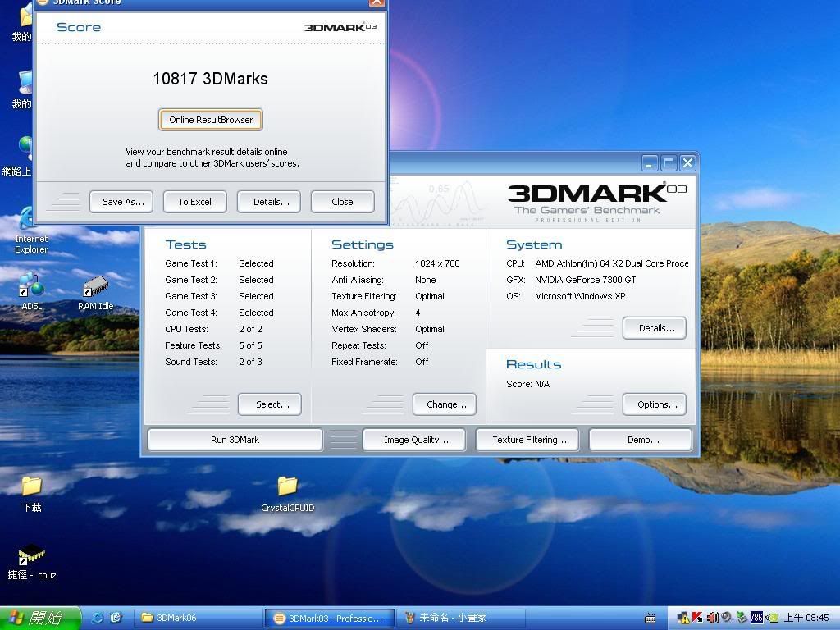Viewport: 840px width, 630px height.
Task: Close the 3DMark03 main window
Action: point(688,163)
